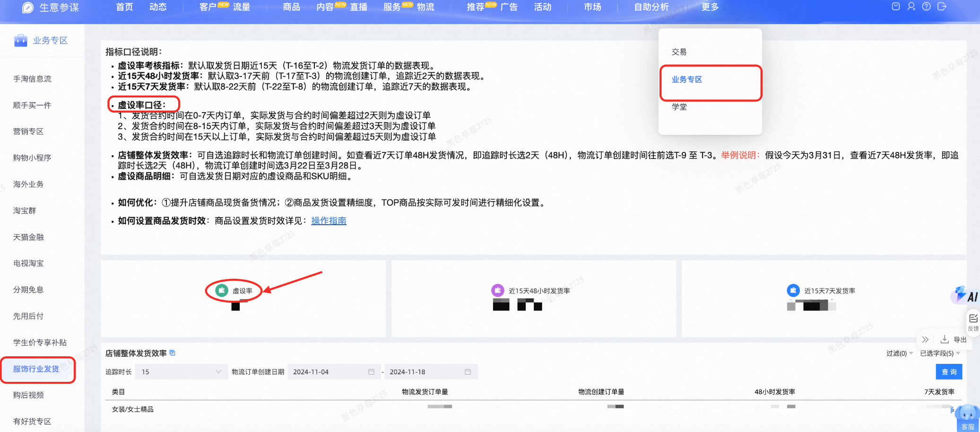The image size is (980, 432).
Task: Open the shopping bag icon in header
Action: (x=895, y=7)
